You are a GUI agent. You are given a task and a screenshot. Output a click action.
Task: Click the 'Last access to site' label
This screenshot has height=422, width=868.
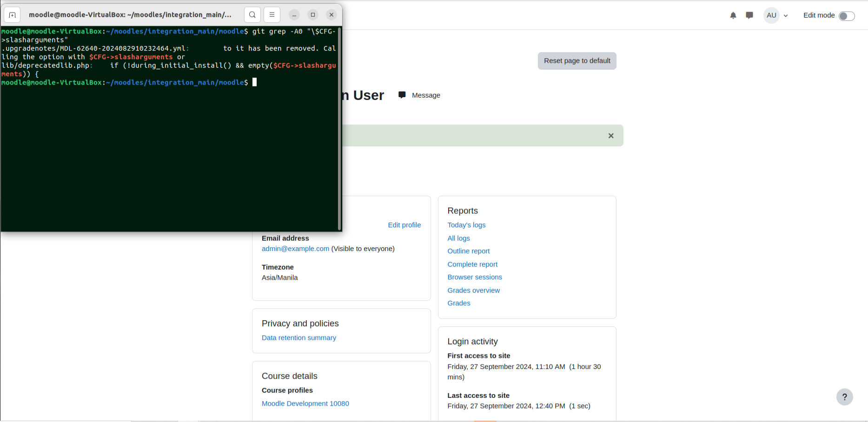tap(478, 396)
